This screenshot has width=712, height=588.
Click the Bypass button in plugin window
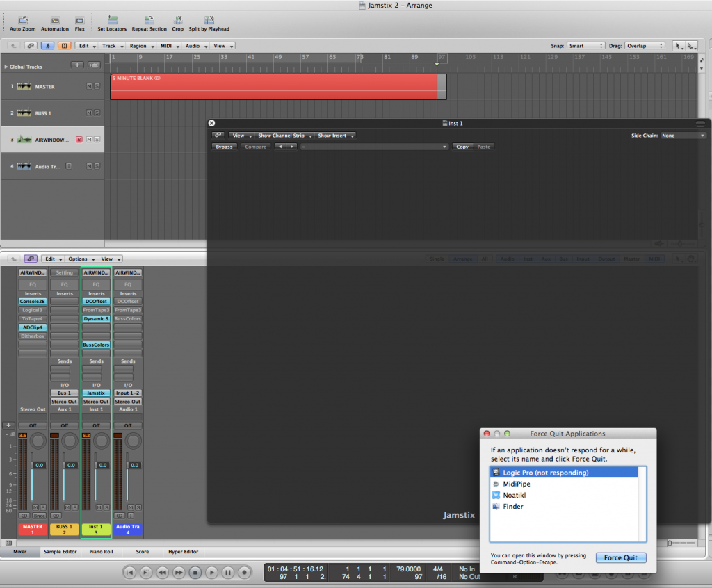coord(224,147)
